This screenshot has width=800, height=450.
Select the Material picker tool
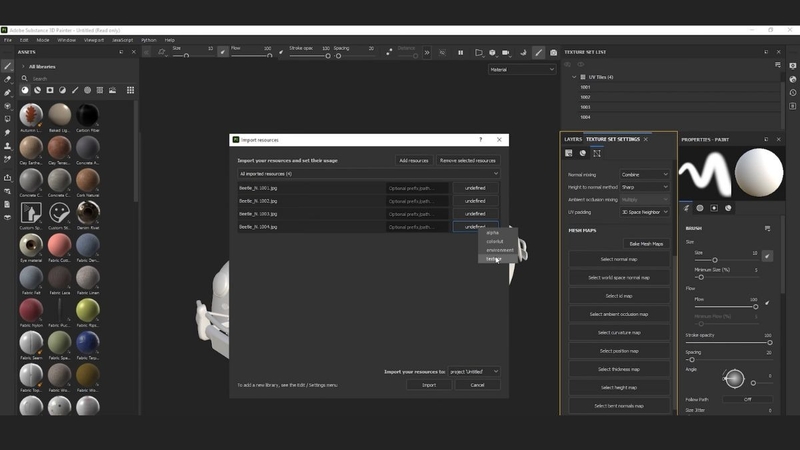click(7, 159)
